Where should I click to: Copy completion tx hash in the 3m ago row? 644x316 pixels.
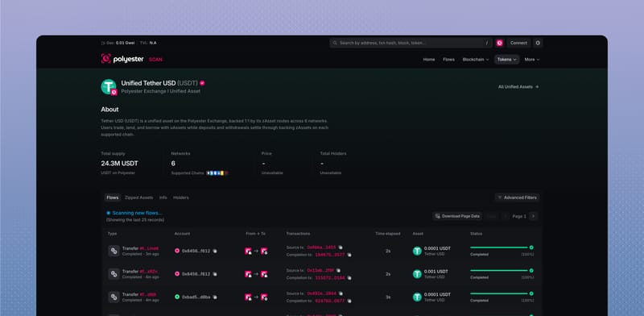coord(349,255)
